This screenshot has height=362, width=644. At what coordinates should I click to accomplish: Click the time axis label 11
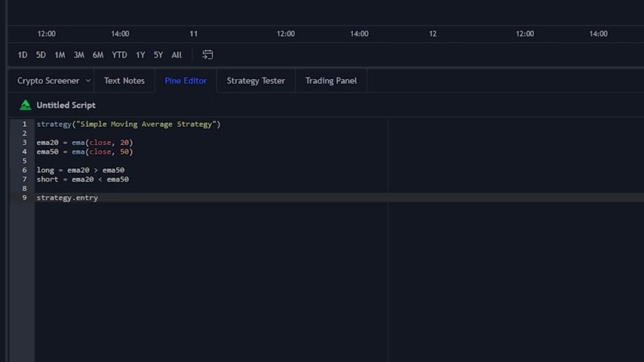pos(194,34)
